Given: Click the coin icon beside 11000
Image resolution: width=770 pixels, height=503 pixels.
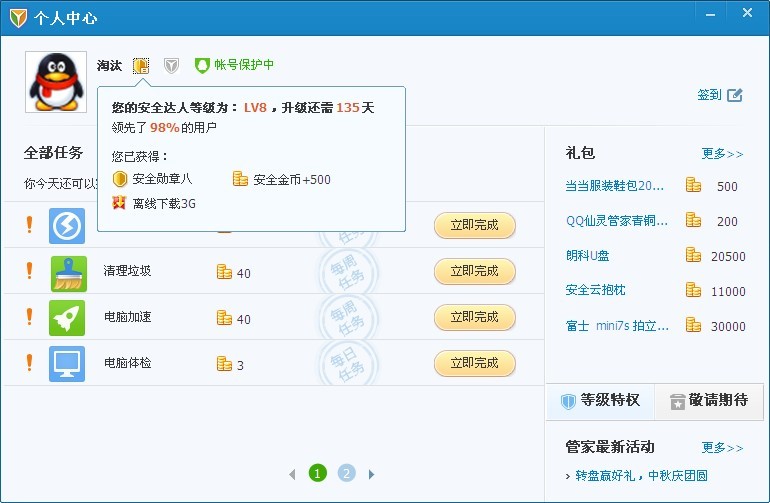Looking at the screenshot, I should tap(693, 290).
